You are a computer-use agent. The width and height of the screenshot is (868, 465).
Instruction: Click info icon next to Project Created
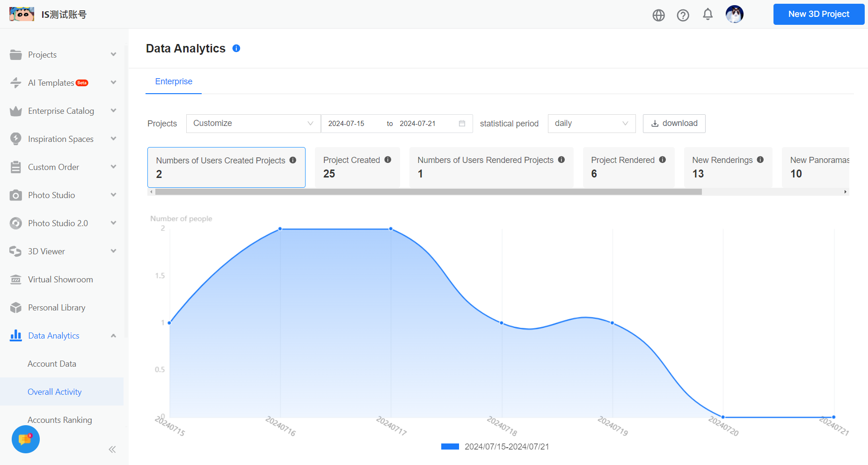(x=388, y=160)
